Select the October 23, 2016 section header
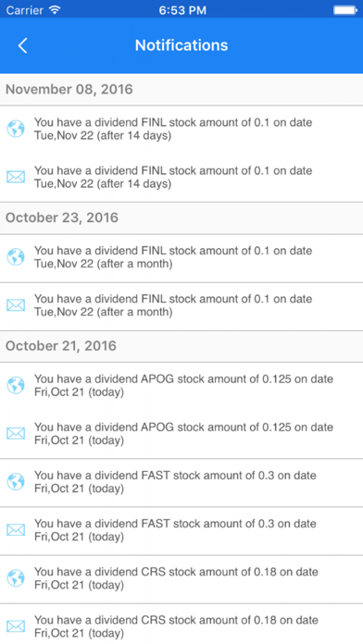Image resolution: width=363 pixels, height=644 pixels. 181,217
